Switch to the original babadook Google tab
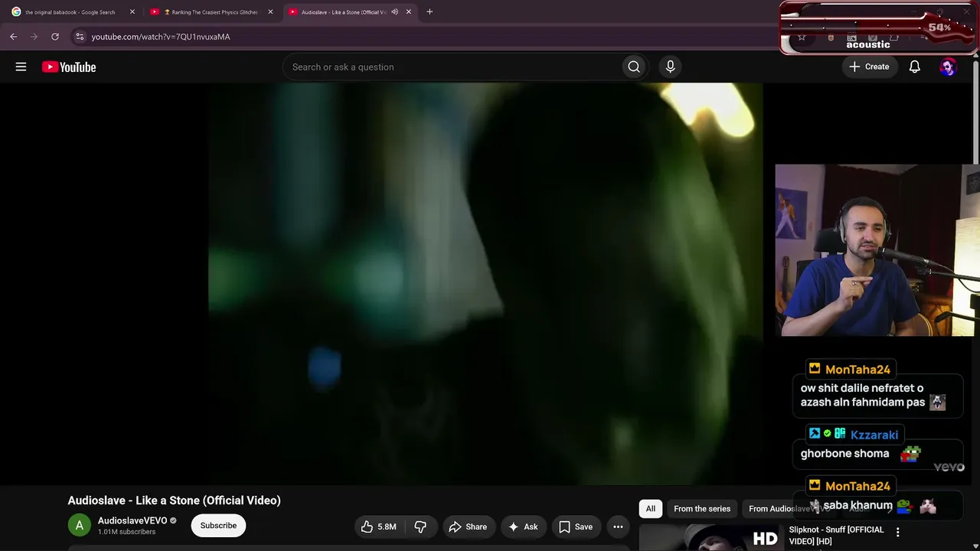Viewport: 980px width, 551px height. pyautogui.click(x=70, y=11)
